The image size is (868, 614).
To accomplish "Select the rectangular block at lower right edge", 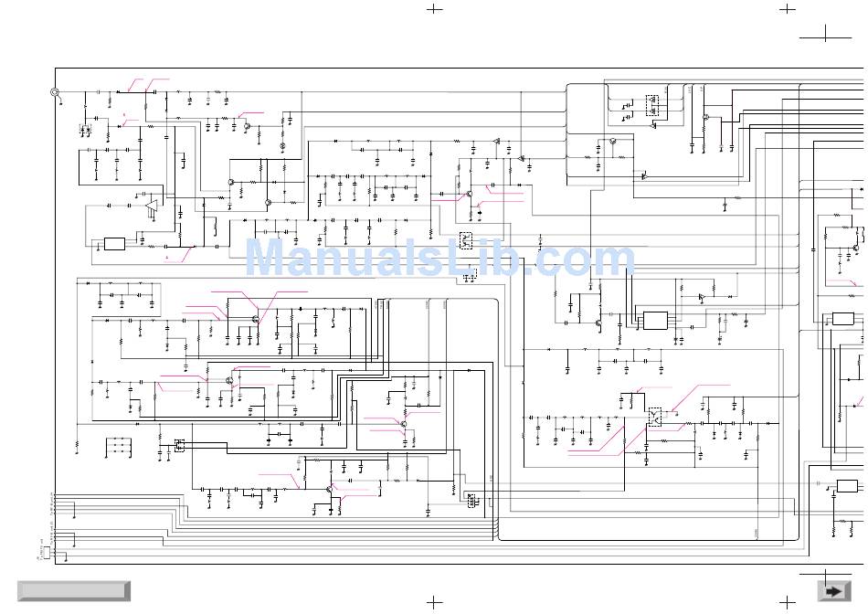I will coord(848,486).
